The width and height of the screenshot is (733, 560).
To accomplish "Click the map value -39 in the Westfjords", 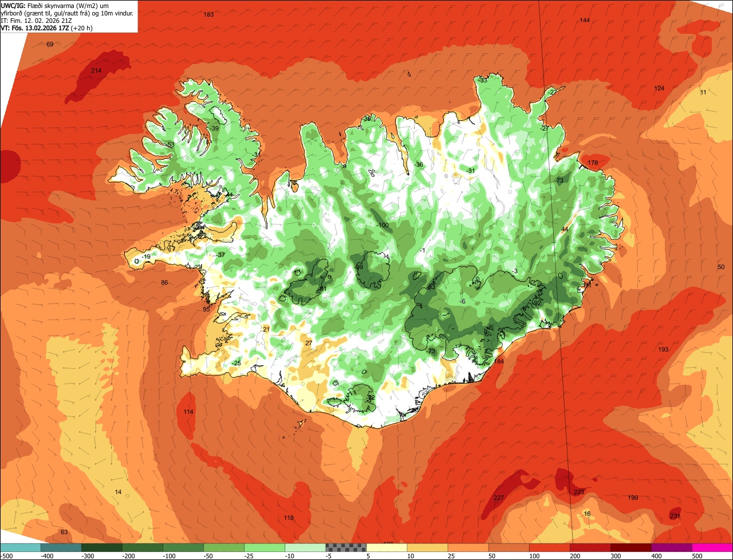I will tap(214, 128).
